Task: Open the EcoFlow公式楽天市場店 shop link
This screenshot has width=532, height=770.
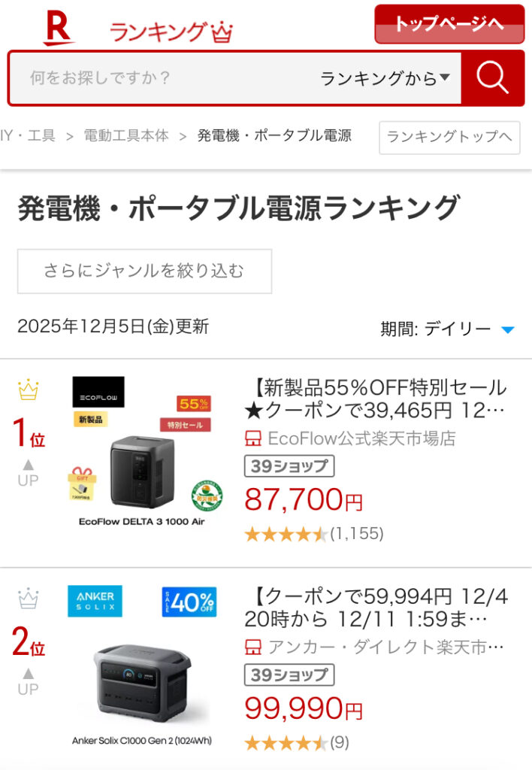Action: [361, 438]
